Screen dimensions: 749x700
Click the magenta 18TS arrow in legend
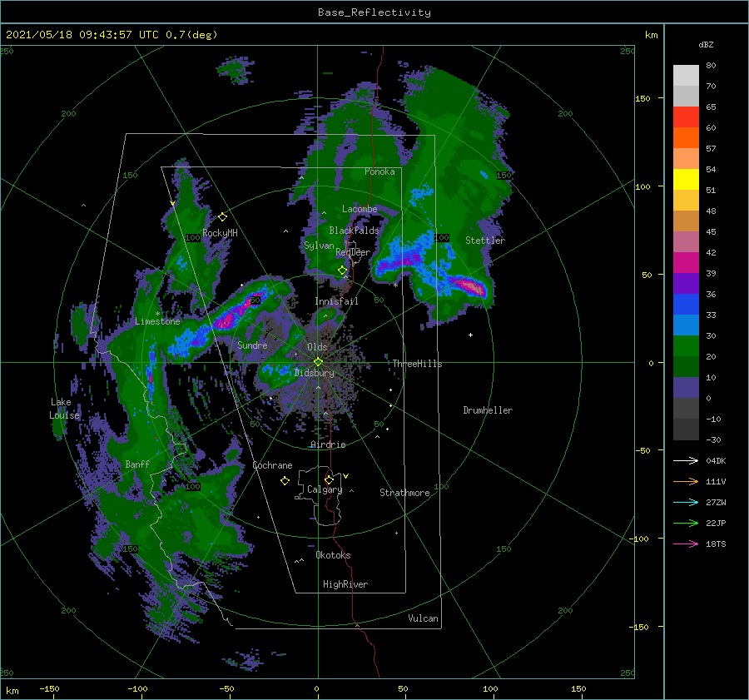686,544
